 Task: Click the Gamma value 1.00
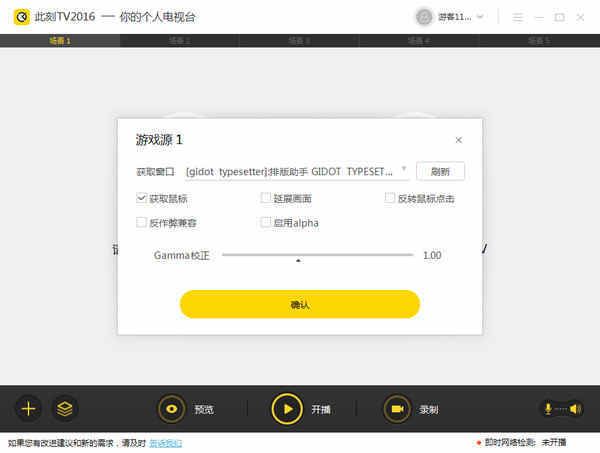click(x=432, y=255)
